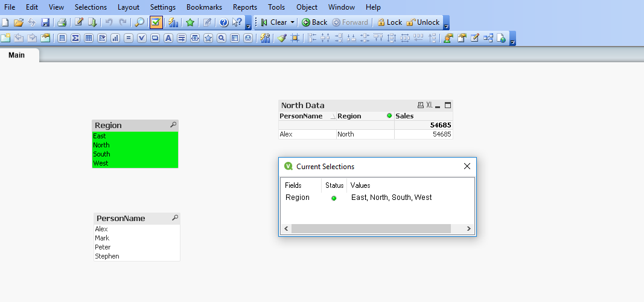Screen dimensions: 644x302
Task: Open a document via the folder icon
Action: 19,22
